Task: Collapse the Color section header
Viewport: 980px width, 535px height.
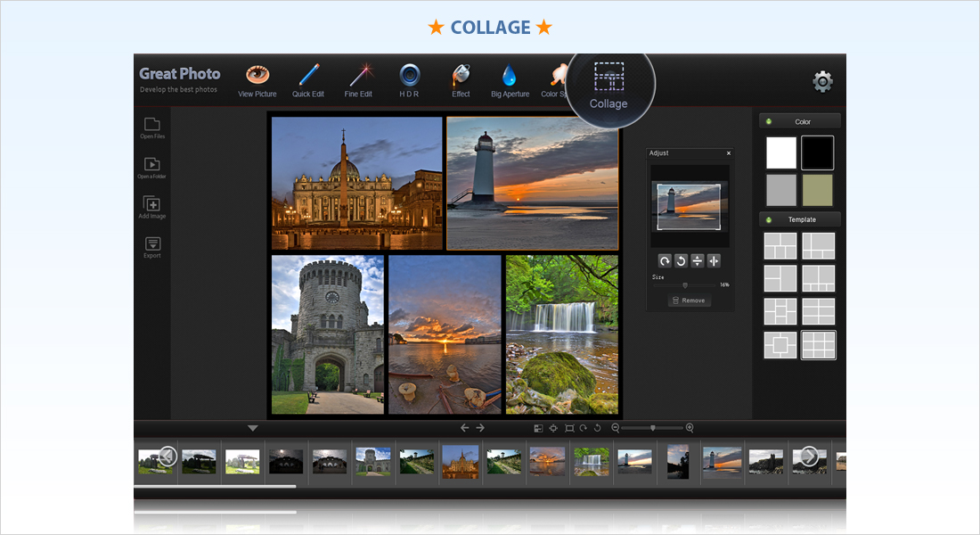Action: point(799,121)
